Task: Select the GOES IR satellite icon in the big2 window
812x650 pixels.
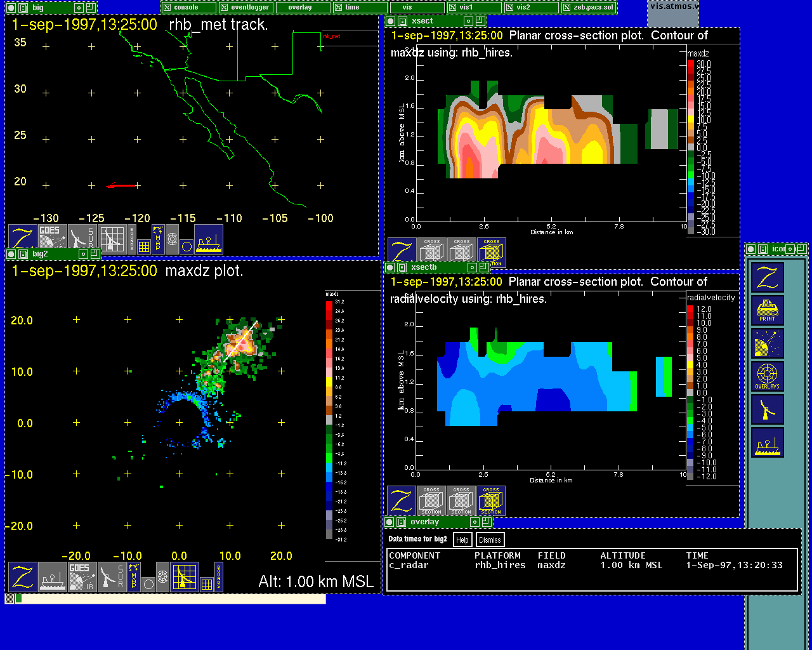Action: (x=82, y=576)
